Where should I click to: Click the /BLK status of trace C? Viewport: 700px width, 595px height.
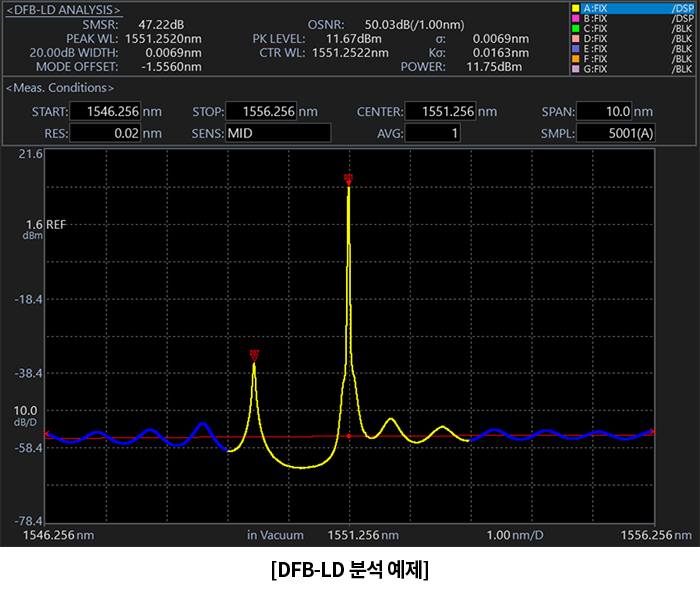click(683, 29)
